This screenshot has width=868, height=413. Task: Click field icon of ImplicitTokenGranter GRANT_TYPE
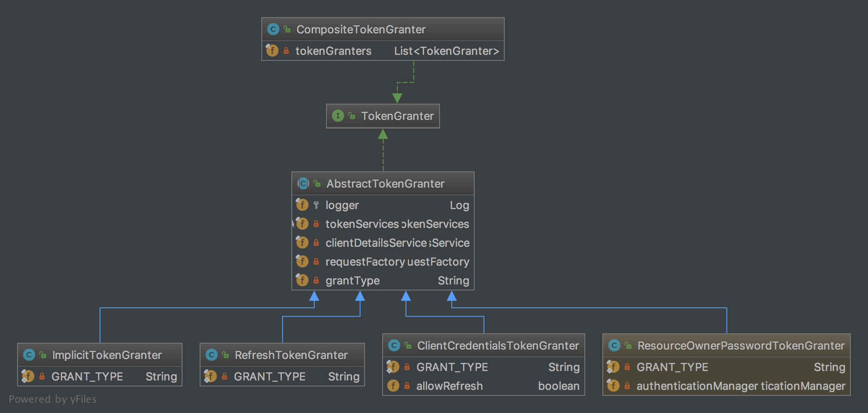point(28,376)
